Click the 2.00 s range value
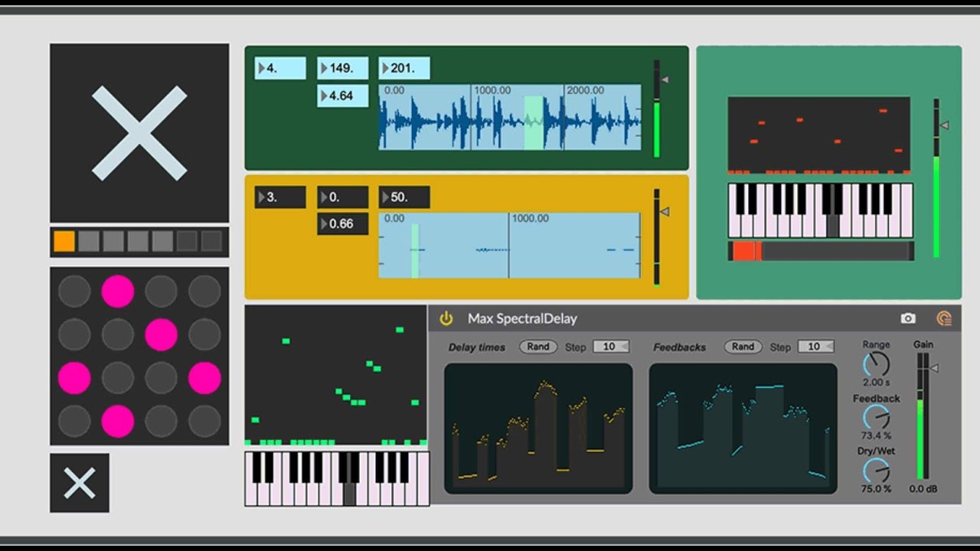The image size is (980, 551). (x=877, y=383)
